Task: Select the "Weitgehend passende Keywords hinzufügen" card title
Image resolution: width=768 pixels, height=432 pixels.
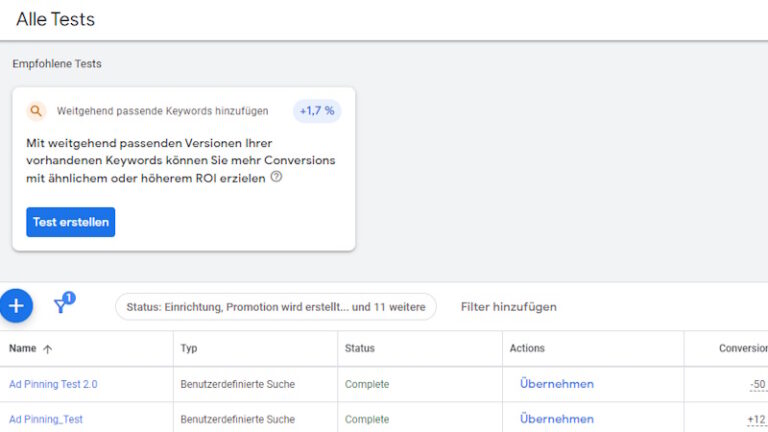Action: coord(162,111)
